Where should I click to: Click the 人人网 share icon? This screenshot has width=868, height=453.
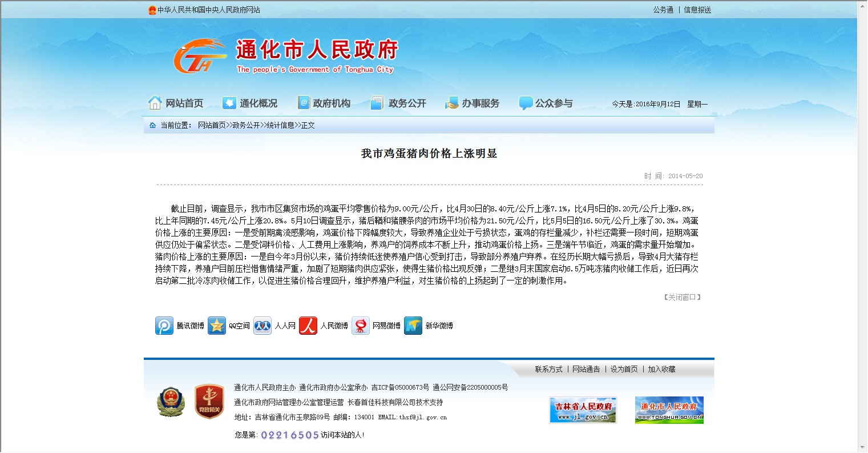(x=263, y=326)
